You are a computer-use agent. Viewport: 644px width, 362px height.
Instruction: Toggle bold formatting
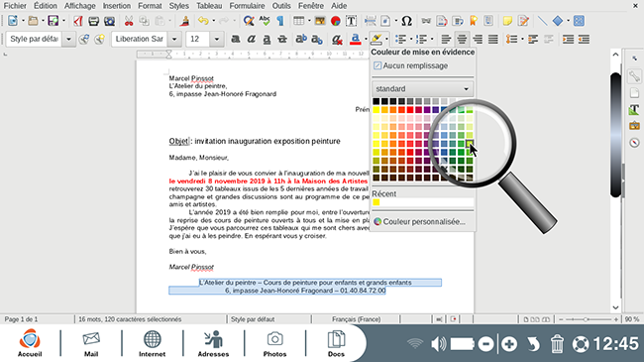(236, 39)
